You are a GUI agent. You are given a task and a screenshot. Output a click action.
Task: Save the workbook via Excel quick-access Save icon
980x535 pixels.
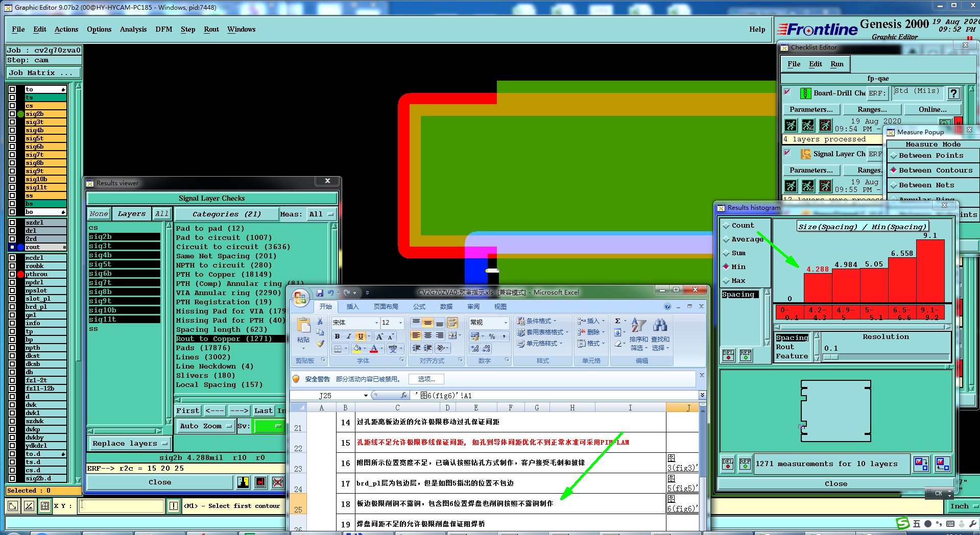pyautogui.click(x=320, y=293)
